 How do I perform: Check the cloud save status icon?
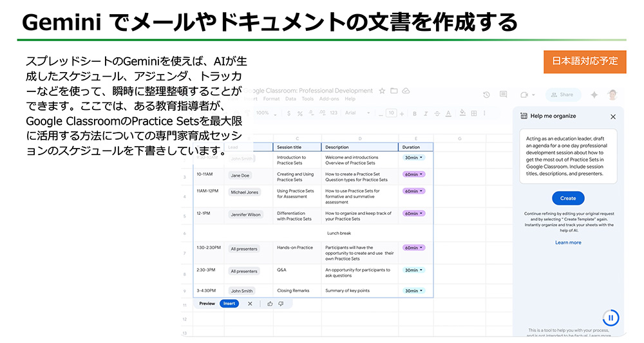406,91
